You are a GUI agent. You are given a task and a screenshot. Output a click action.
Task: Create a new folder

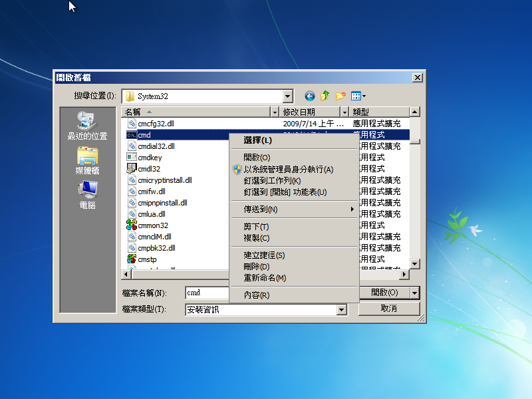pyautogui.click(x=340, y=96)
